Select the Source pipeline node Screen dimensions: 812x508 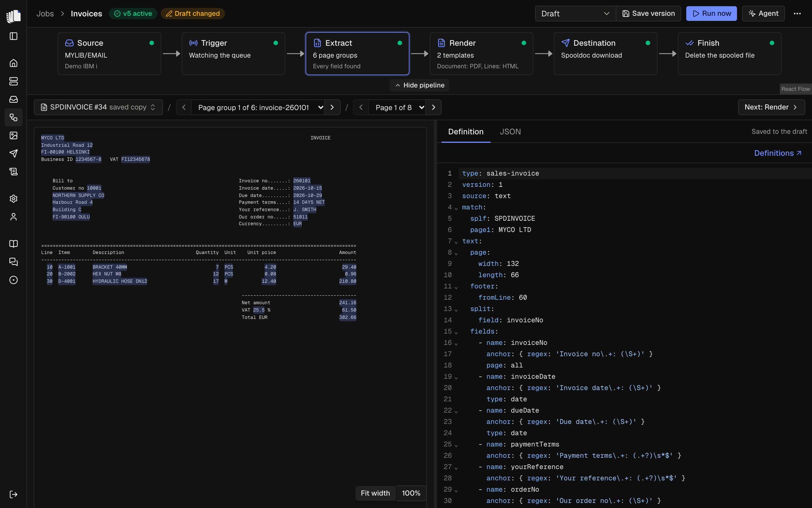[x=109, y=53]
